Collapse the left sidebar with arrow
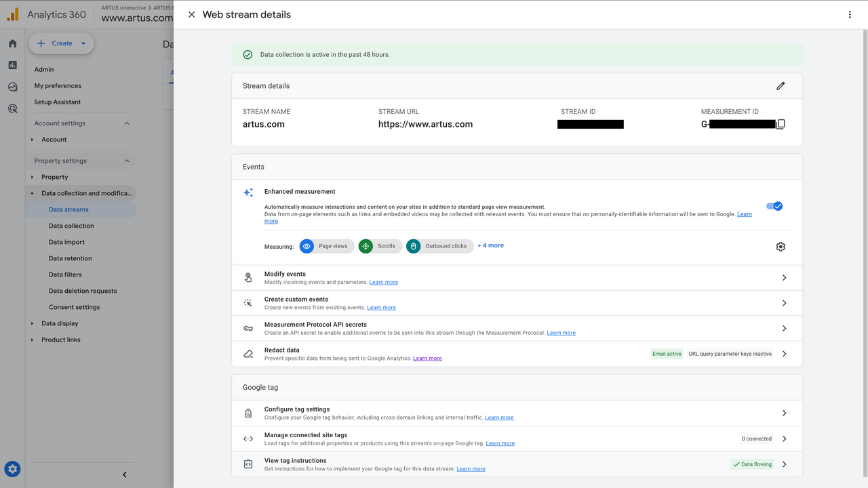Screen dimensions: 868x488 coord(124,474)
